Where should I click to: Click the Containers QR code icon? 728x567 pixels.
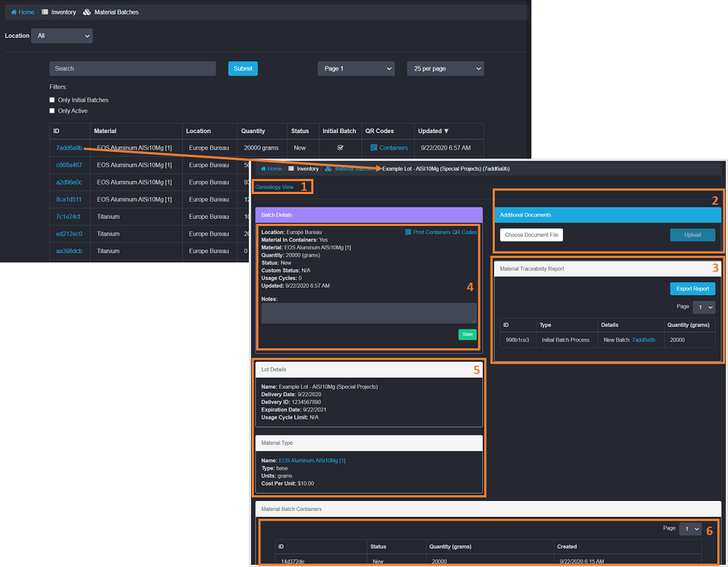pyautogui.click(x=374, y=148)
